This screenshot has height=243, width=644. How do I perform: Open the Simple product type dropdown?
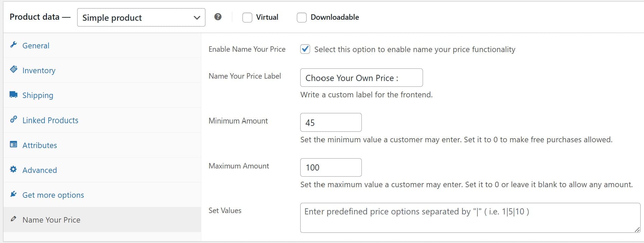tap(141, 17)
